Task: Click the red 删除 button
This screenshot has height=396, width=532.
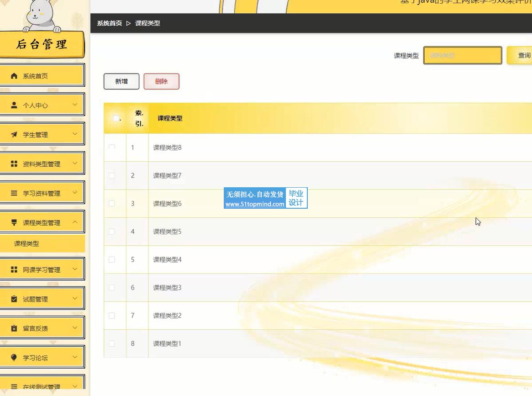Action: 162,81
